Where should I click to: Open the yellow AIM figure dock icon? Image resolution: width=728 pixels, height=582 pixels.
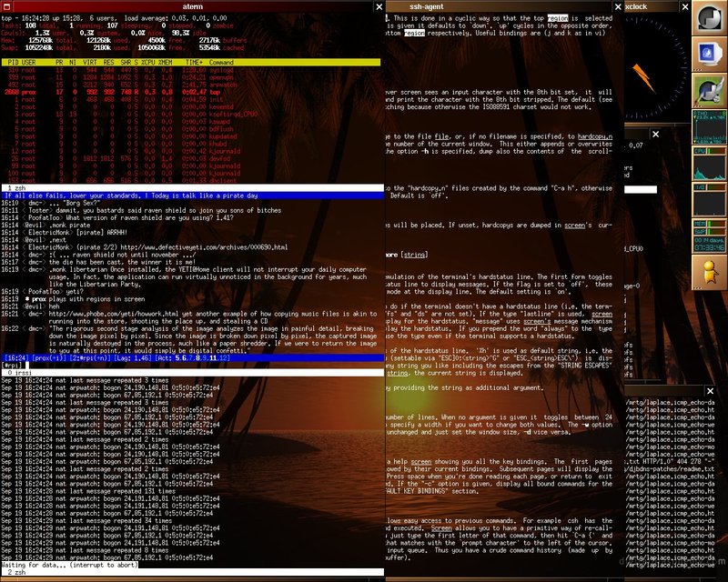point(710,273)
